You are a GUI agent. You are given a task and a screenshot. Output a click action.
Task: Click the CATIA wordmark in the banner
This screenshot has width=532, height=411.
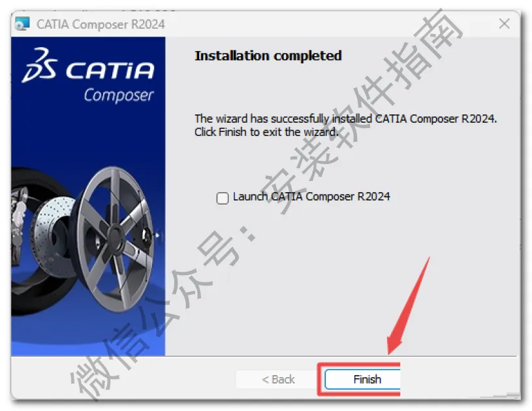(x=110, y=71)
